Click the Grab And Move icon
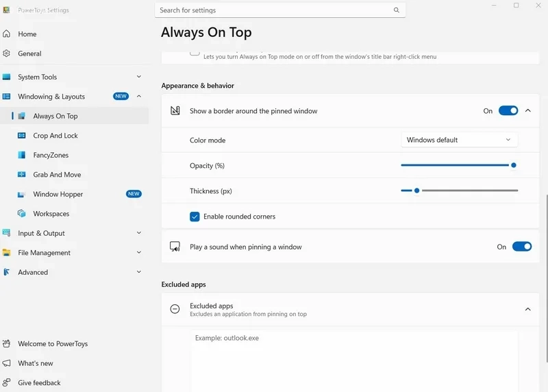The image size is (548, 392). click(x=22, y=174)
